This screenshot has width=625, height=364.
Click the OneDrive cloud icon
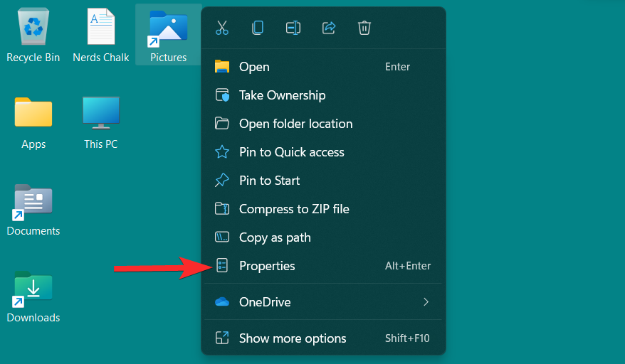pyautogui.click(x=222, y=302)
